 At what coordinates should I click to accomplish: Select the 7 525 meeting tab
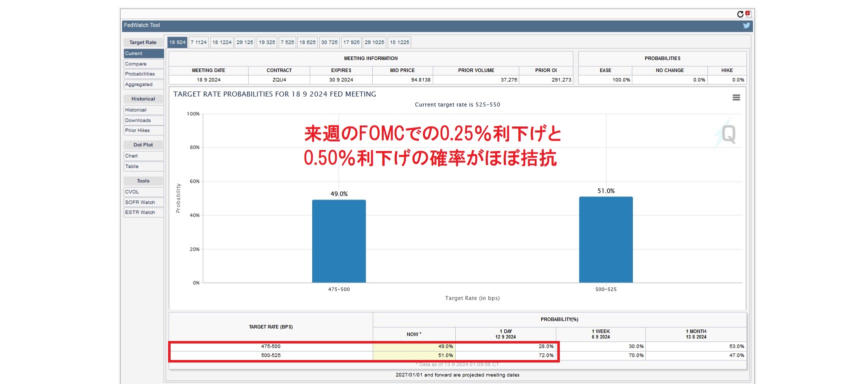pos(287,42)
